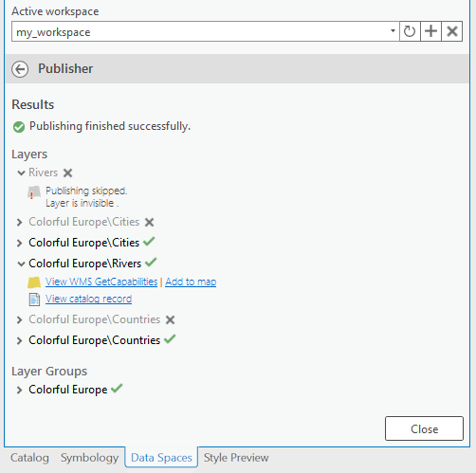Click the X icon to remove workspace
Image resolution: width=476 pixels, height=473 pixels.
(x=452, y=31)
